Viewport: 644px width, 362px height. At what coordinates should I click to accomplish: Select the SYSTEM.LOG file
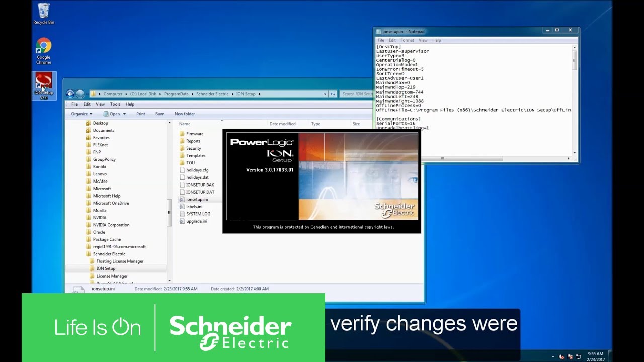pos(195,214)
